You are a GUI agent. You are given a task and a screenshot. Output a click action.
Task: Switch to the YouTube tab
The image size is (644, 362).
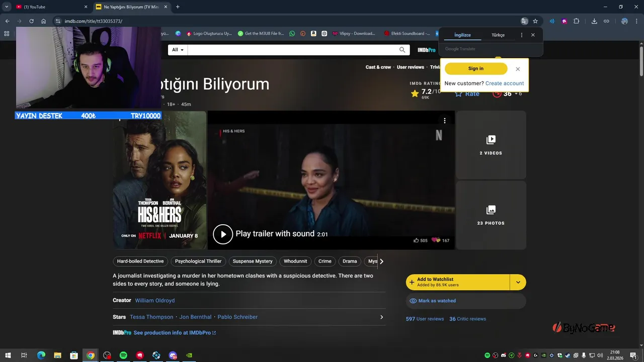[x=51, y=7]
